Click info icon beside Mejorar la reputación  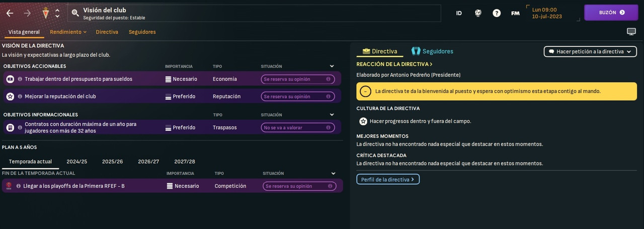(20, 96)
